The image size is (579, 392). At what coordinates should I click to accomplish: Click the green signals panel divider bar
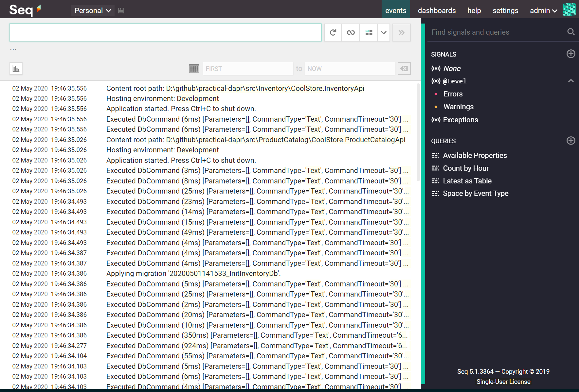tap(423, 204)
